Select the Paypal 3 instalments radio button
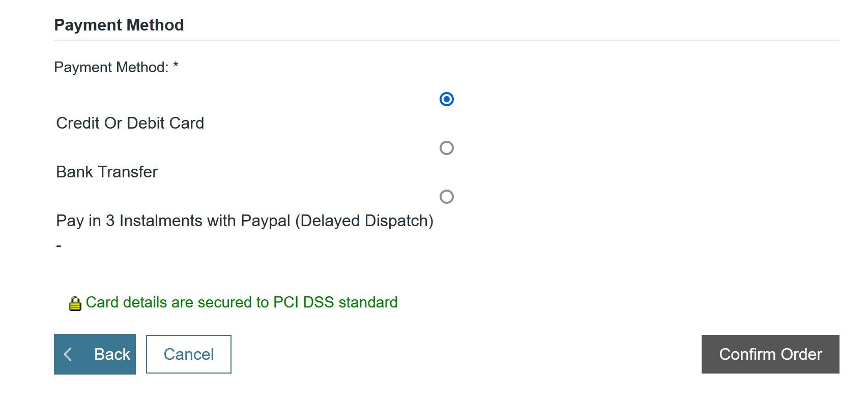 coord(446,197)
